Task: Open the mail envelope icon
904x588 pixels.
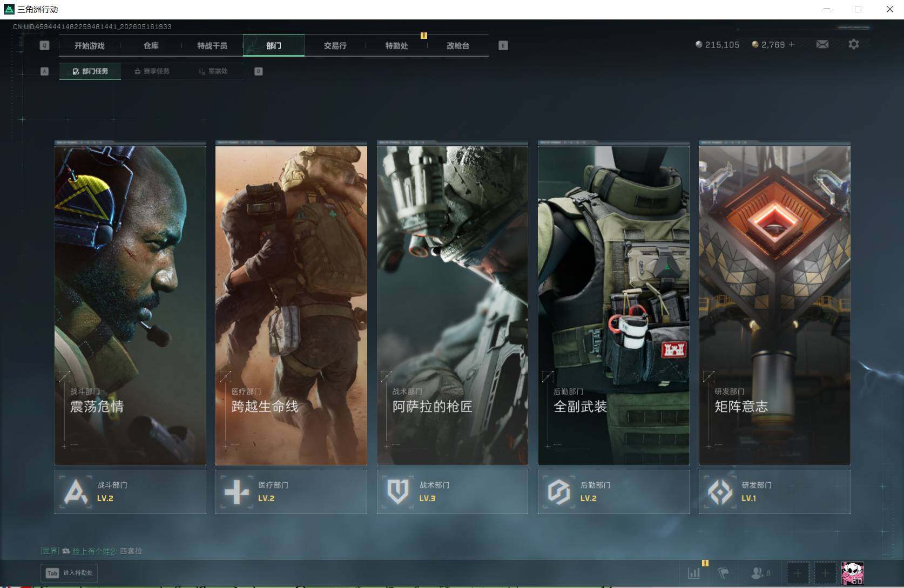Action: point(822,44)
